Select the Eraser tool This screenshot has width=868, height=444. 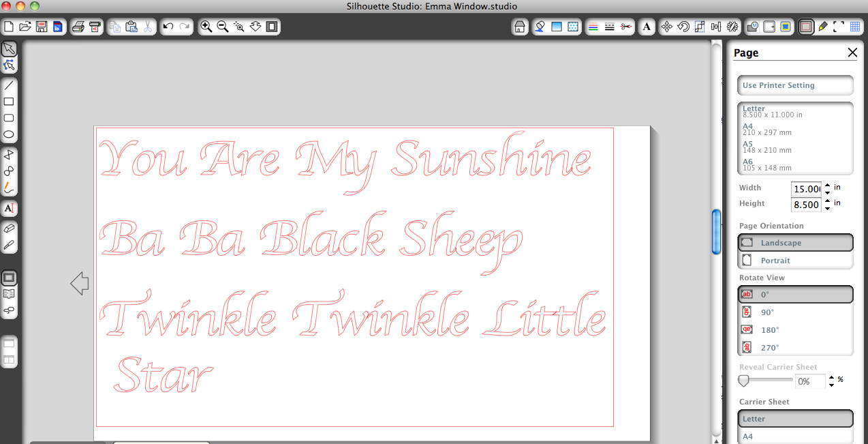[x=9, y=228]
